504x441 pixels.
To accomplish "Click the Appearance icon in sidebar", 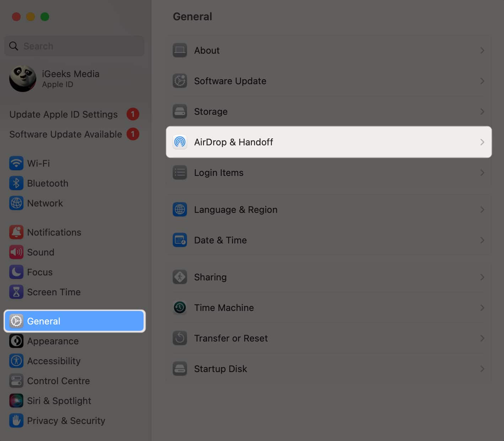I will click(16, 341).
